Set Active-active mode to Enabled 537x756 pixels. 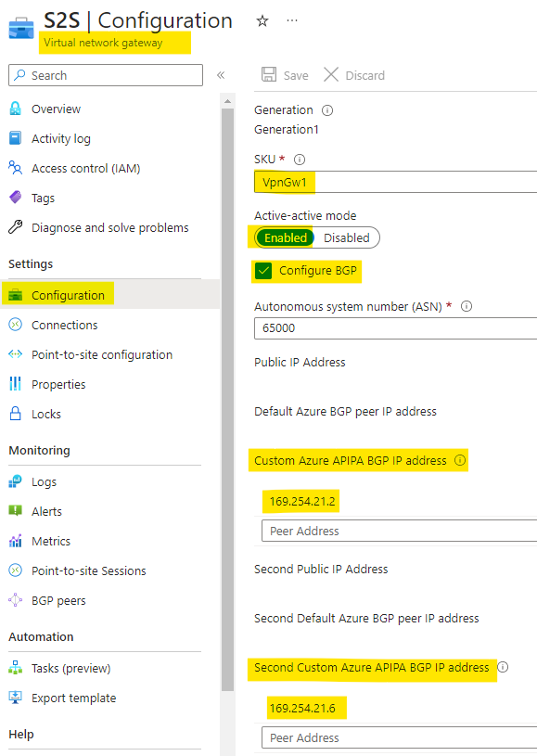(x=285, y=237)
